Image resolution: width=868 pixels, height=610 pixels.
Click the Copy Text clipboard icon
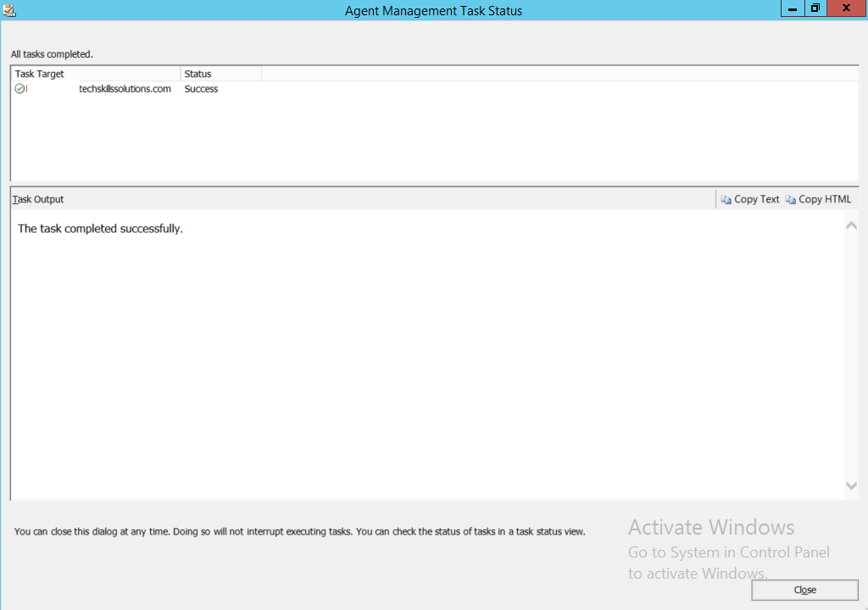pos(726,199)
